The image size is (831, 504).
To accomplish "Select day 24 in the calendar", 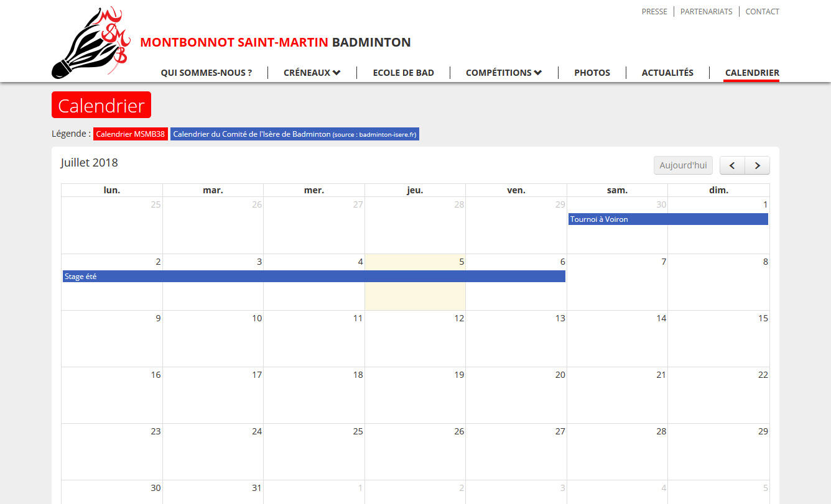I will (x=213, y=452).
